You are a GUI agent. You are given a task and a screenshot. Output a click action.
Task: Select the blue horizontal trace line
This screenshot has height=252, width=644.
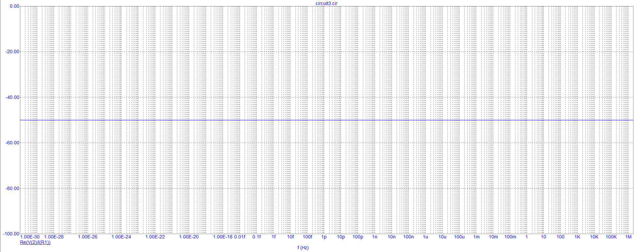327,120
